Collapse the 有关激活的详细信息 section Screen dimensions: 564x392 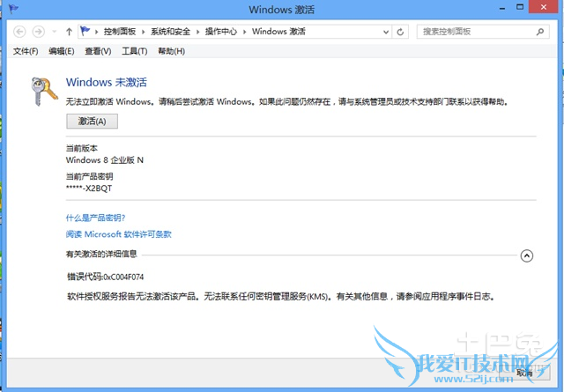click(x=527, y=256)
